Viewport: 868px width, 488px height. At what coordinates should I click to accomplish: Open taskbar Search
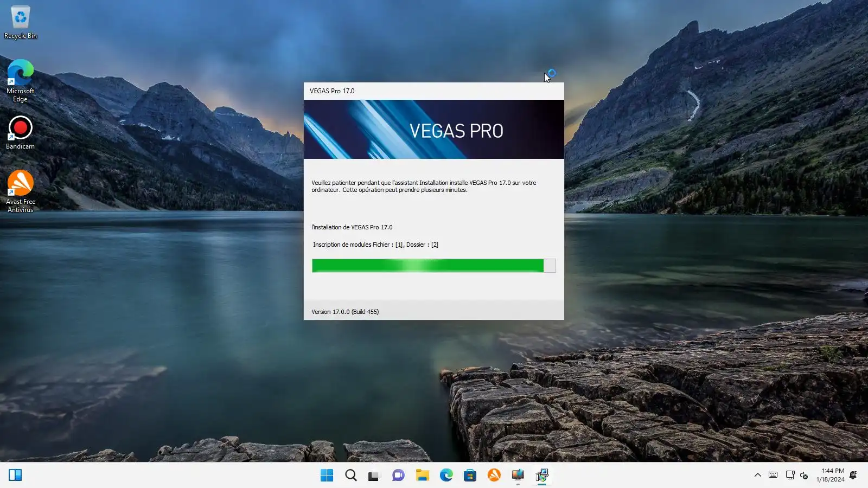[x=351, y=475]
